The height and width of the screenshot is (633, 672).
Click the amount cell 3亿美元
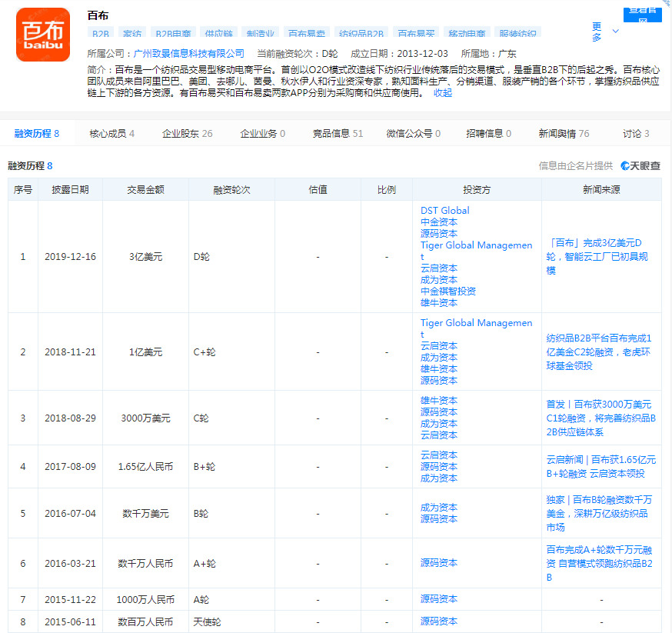(146, 257)
